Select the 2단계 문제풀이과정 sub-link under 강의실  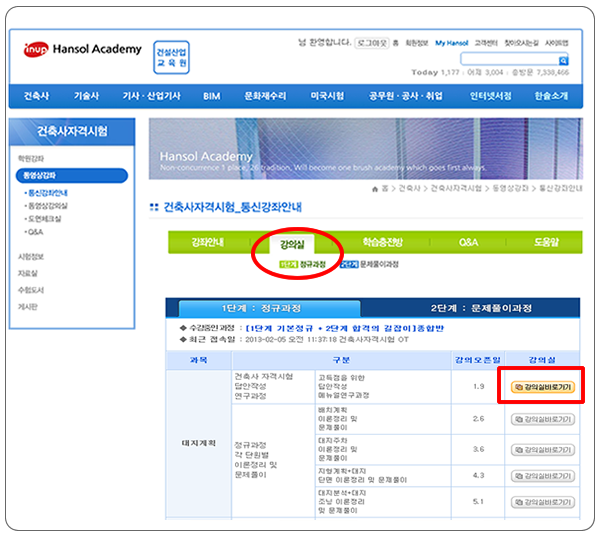pyautogui.click(x=370, y=264)
